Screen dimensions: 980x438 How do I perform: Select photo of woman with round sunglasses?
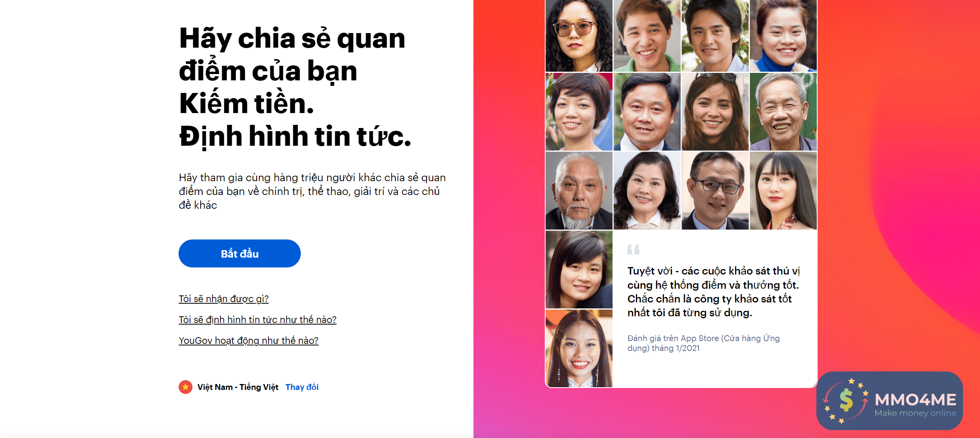[x=579, y=36]
